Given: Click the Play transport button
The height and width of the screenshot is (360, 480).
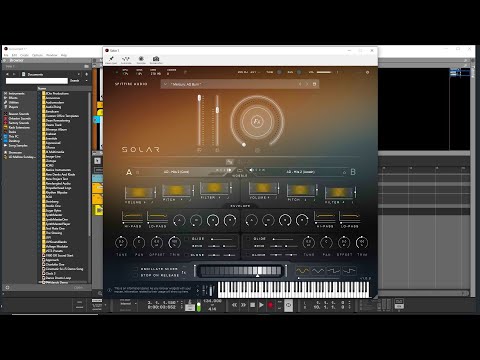Looking at the screenshot, I should coord(261,305).
